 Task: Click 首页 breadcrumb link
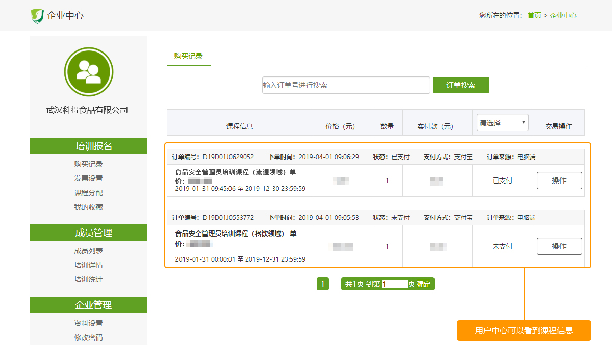(534, 16)
